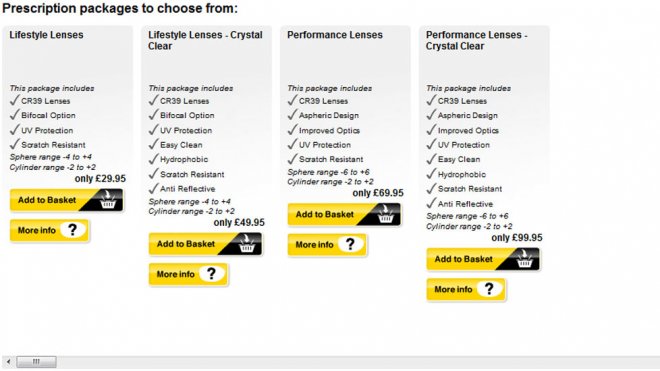Click the Performance Lenses - Crystal Clear heading
Screen dimensions: 660x371
coord(476,40)
